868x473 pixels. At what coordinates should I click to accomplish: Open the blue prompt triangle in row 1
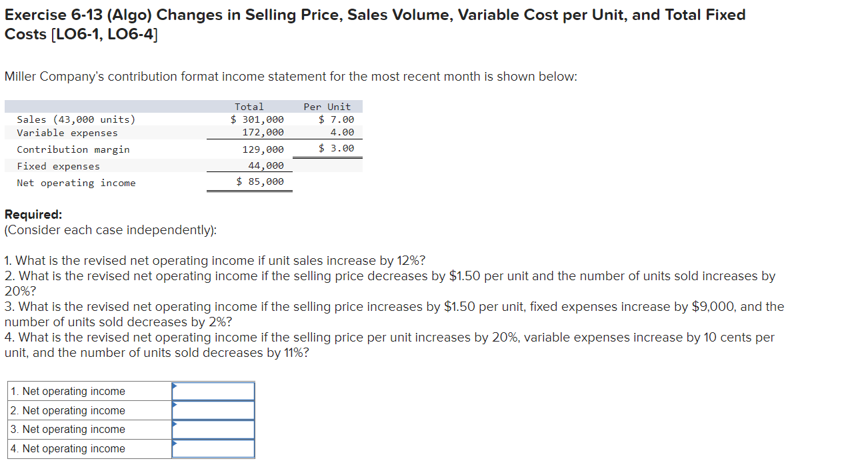click(175, 387)
